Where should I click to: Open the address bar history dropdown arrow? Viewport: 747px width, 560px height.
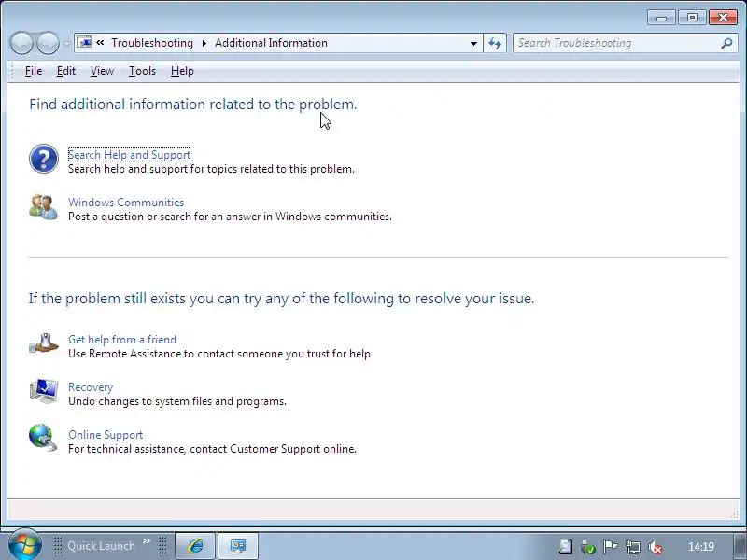(x=473, y=43)
